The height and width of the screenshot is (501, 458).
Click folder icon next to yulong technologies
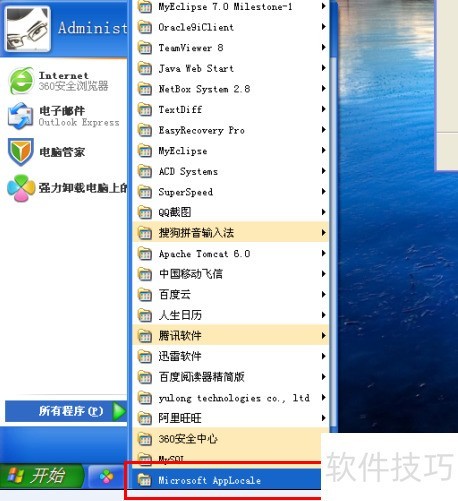coord(145,398)
